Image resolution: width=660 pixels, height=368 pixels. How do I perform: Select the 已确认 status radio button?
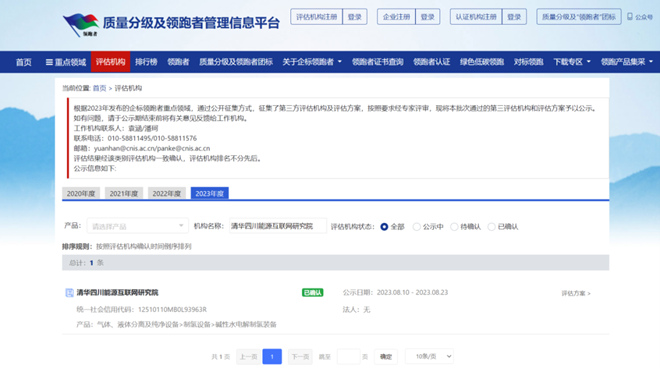pyautogui.click(x=491, y=227)
